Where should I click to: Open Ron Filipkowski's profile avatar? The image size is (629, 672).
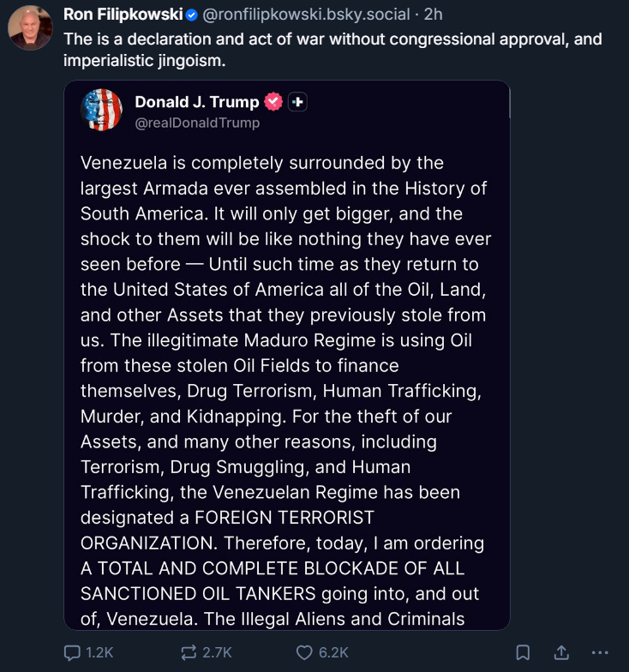(30, 28)
